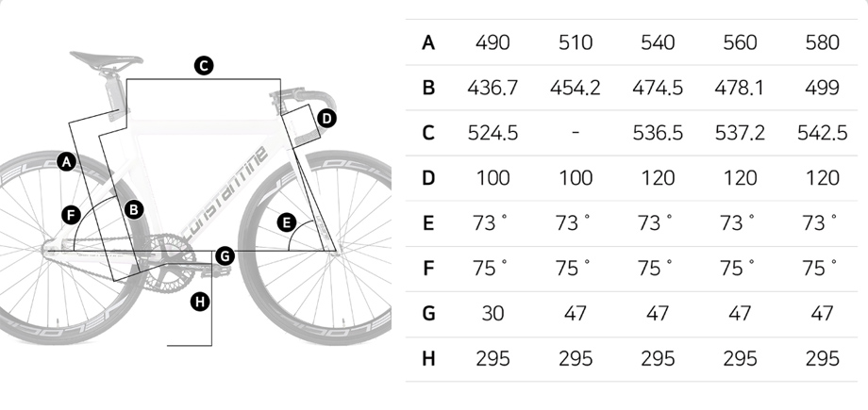
Task: Click the 580 value in row A
Action: coord(823,42)
